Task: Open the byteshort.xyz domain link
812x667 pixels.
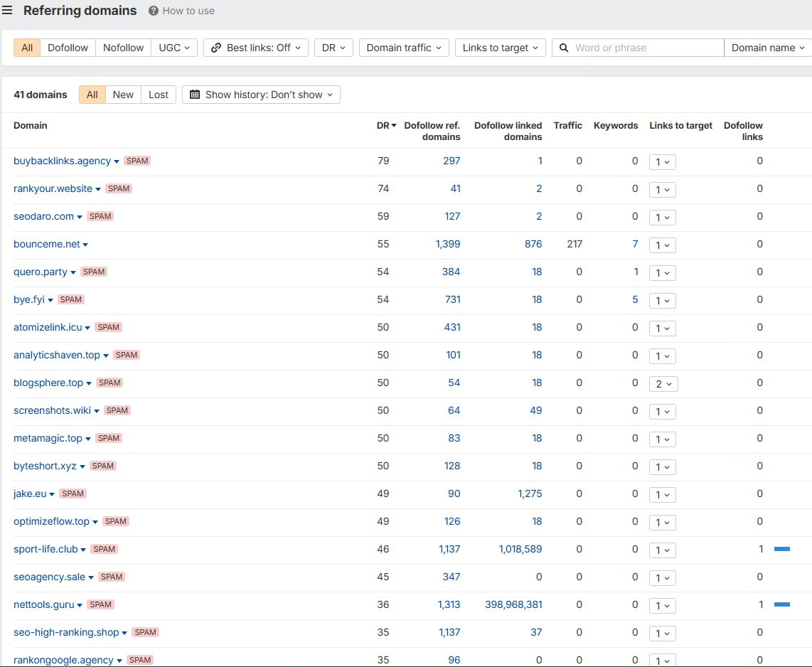Action: point(45,466)
